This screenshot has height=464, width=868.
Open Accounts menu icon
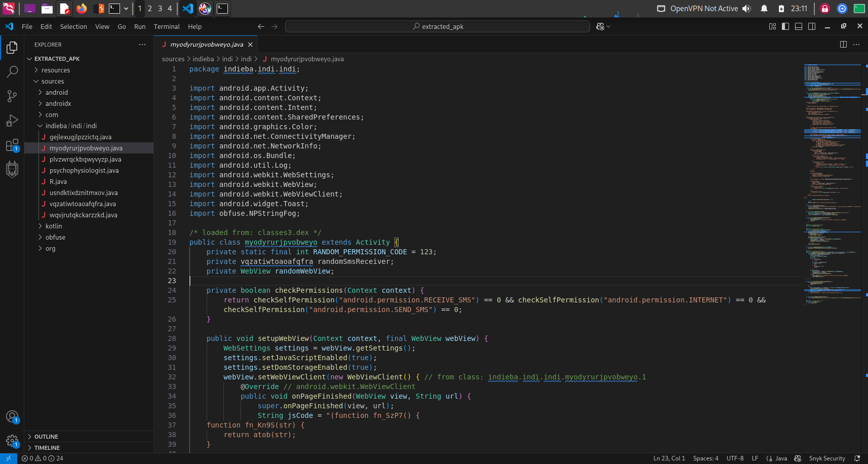point(12,417)
